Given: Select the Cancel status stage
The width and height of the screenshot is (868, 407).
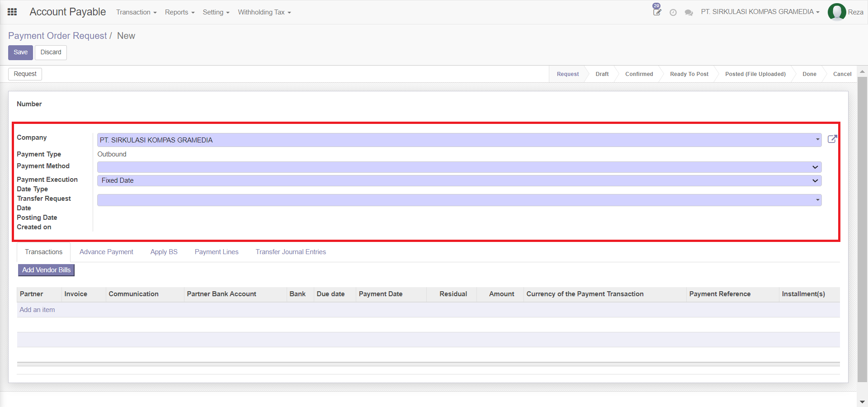Looking at the screenshot, I should pyautogui.click(x=842, y=74).
